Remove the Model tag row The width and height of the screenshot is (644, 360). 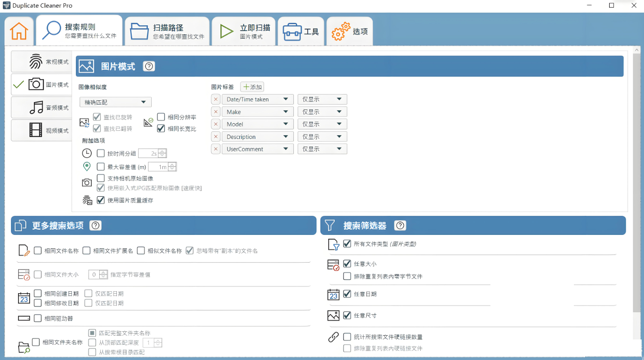coord(216,124)
